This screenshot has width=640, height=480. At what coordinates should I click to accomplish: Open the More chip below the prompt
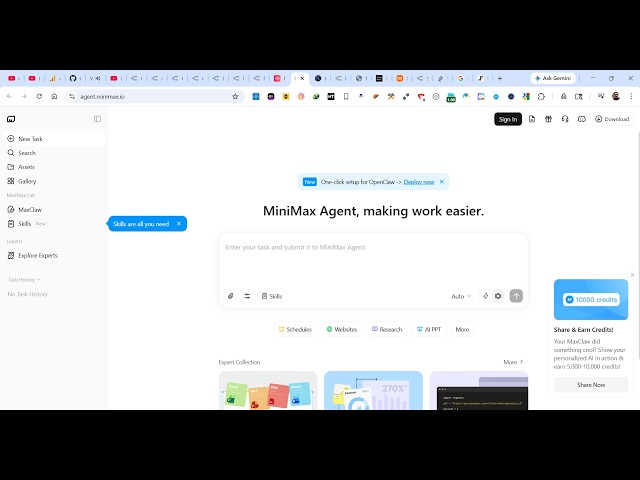tap(462, 329)
